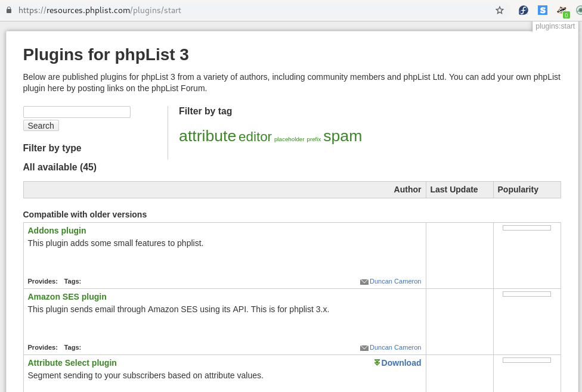
Task: Open the blue S extension icon
Action: [x=542, y=10]
